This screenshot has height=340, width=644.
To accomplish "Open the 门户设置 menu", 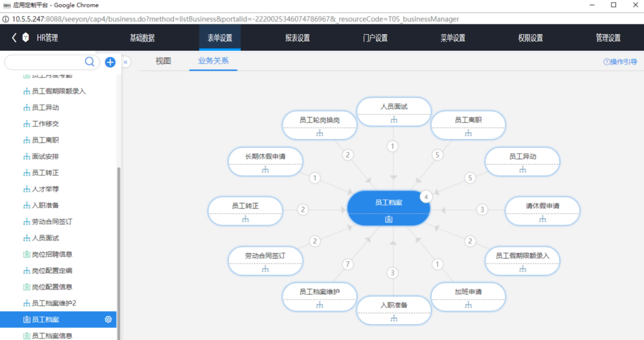I will click(375, 38).
